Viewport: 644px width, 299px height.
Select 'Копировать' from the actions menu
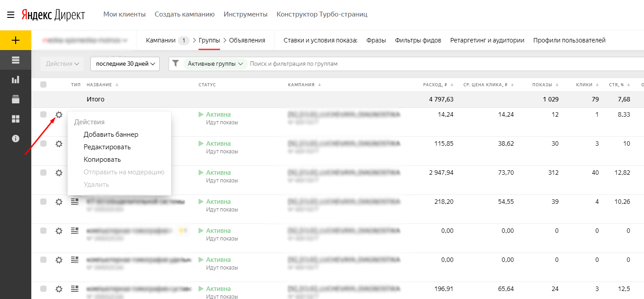coord(102,160)
